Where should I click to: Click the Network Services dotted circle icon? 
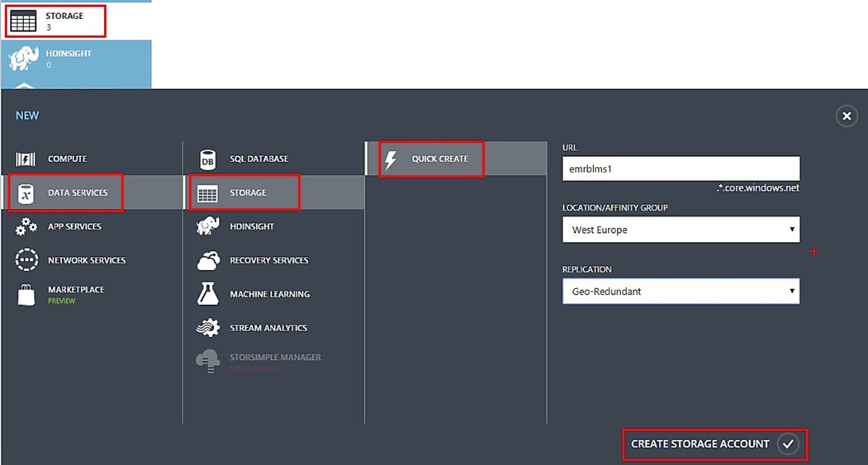click(26, 260)
